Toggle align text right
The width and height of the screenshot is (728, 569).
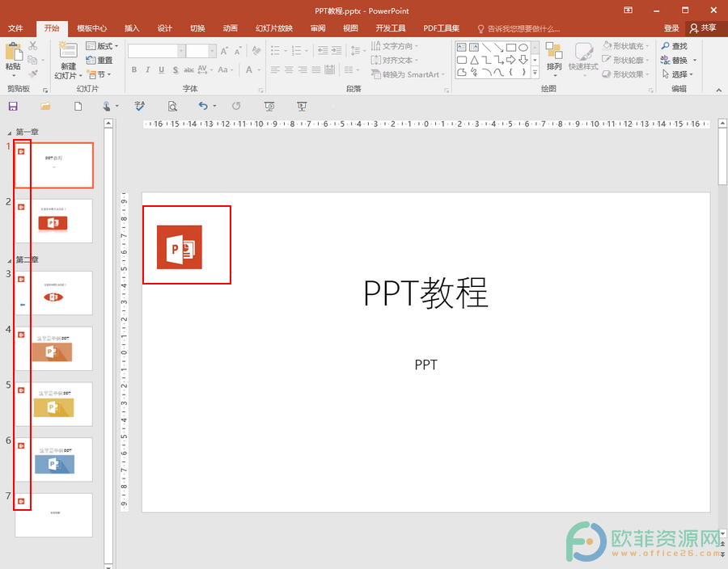pos(303,70)
